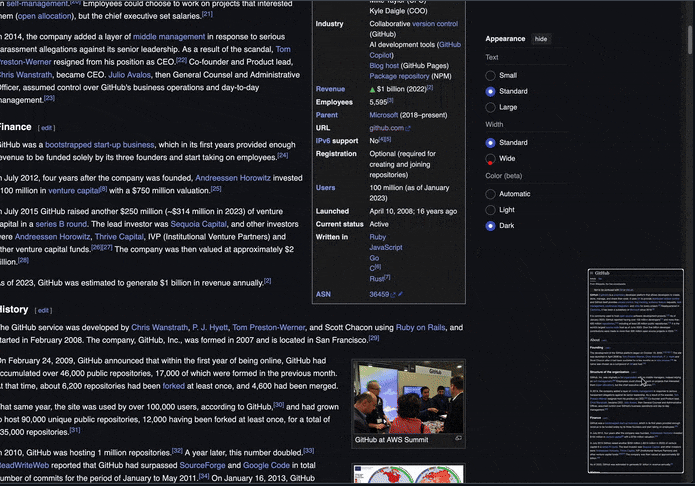Edit the Finance section
Image resolution: width=695 pixels, height=486 pixels.
[48, 128]
